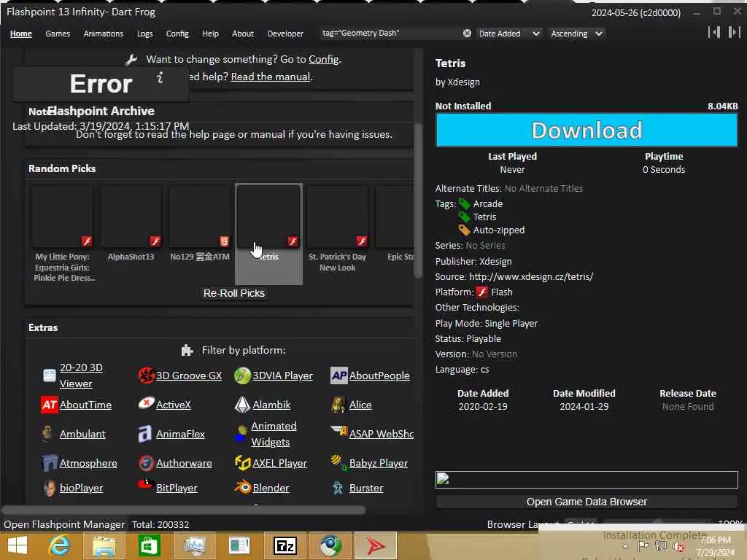Open the About menu tab

(x=242, y=34)
